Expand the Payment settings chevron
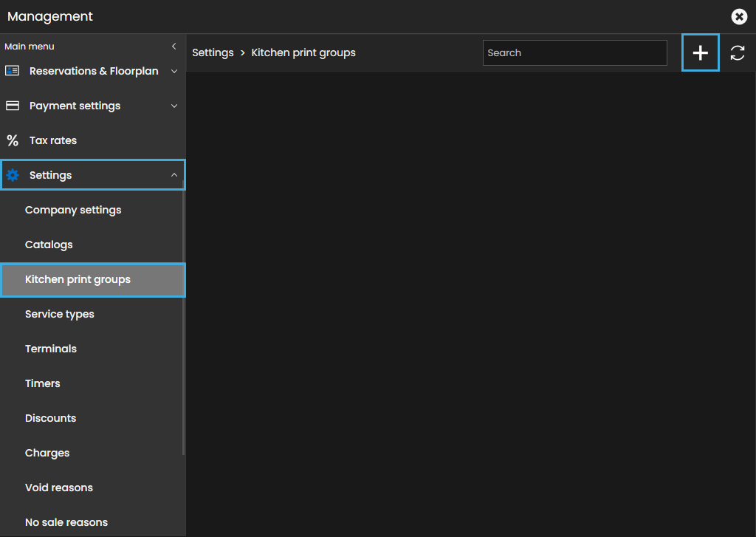 coord(174,106)
